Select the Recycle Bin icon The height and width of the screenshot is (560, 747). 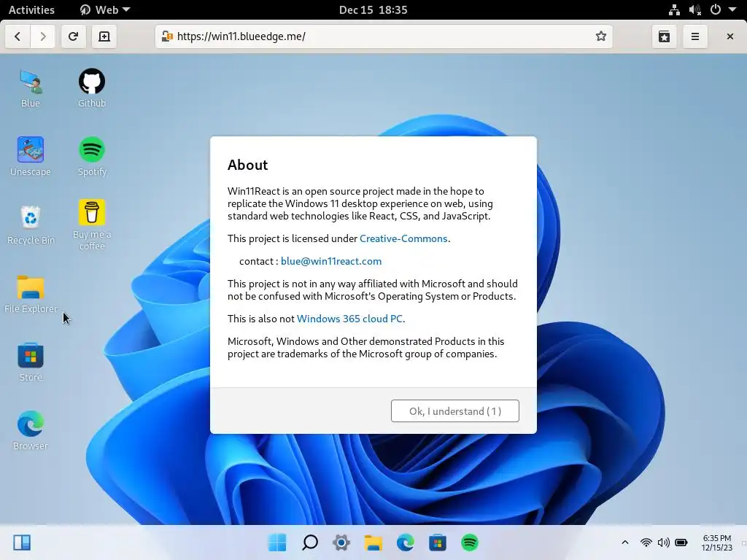[x=31, y=225]
